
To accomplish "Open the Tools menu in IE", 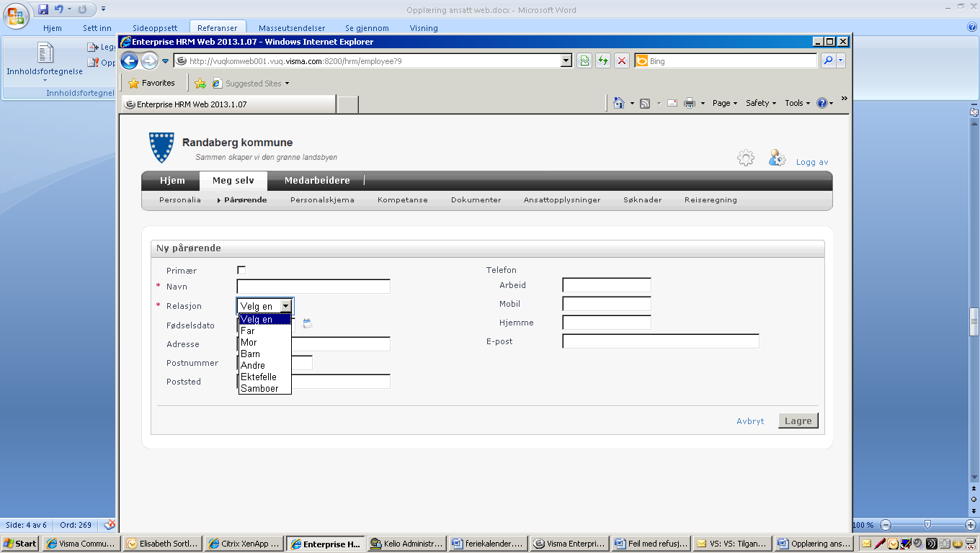I will (798, 103).
